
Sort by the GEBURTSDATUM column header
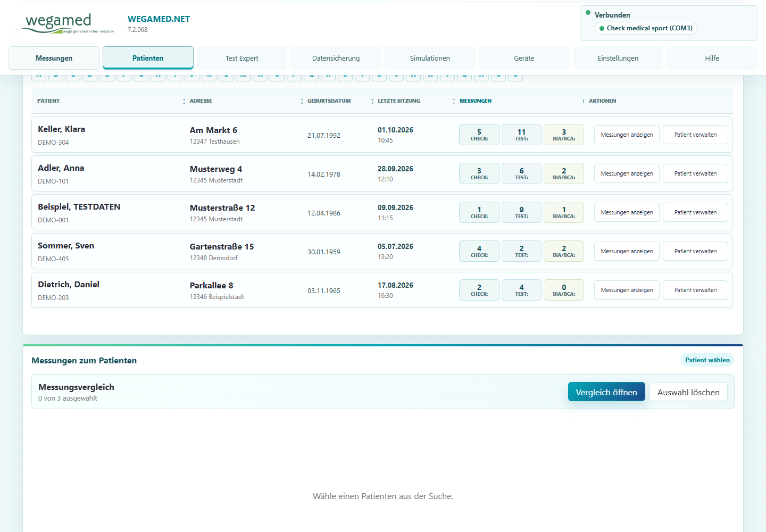tap(329, 101)
